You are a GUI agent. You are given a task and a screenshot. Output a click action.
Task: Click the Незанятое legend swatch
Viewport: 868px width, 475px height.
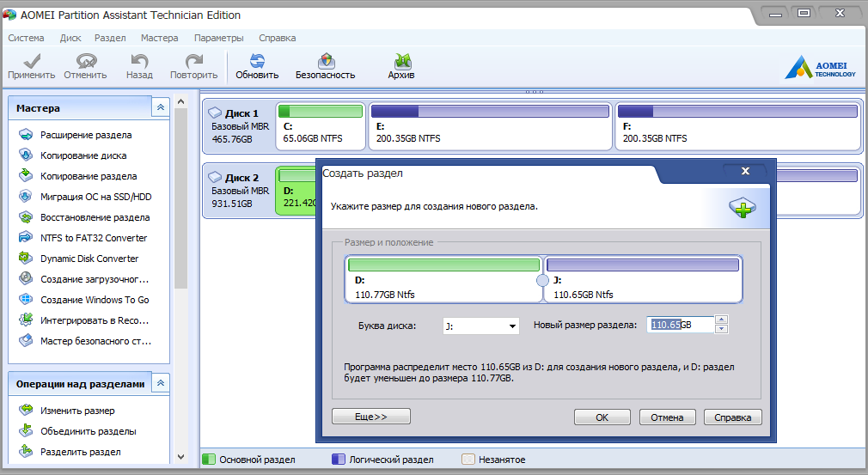[468, 459]
